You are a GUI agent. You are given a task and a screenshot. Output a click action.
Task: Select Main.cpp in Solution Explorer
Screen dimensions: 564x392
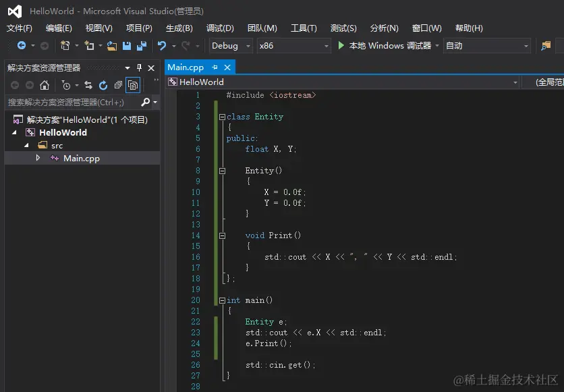[x=82, y=159]
